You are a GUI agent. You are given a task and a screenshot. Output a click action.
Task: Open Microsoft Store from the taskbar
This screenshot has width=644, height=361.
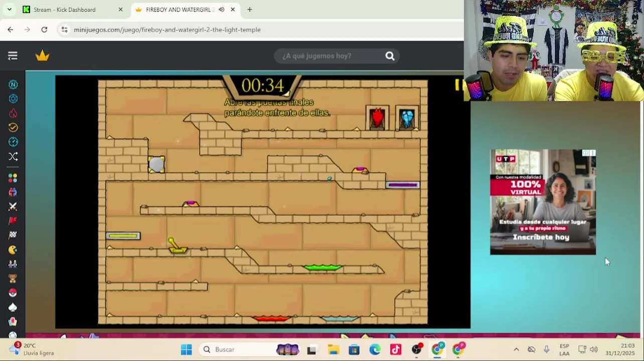coord(354,349)
